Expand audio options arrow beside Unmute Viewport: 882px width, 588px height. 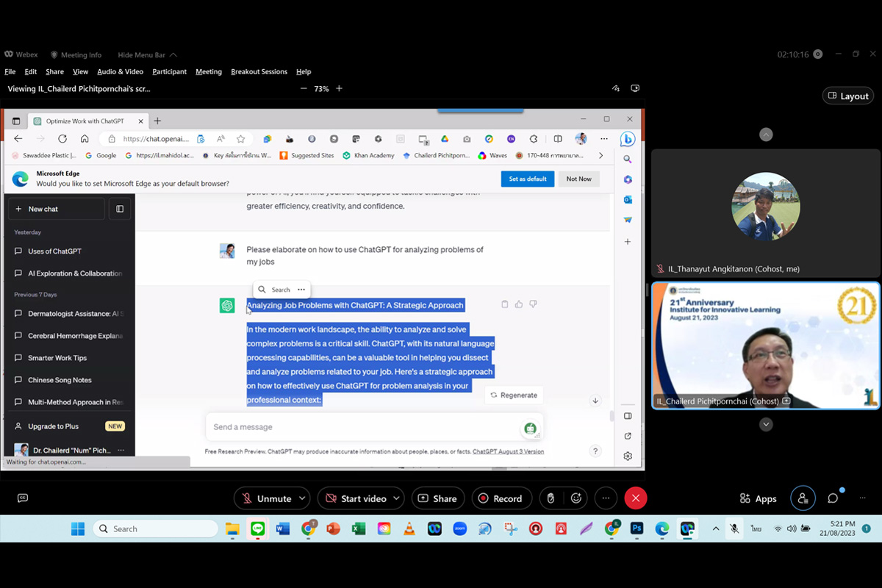tap(301, 498)
